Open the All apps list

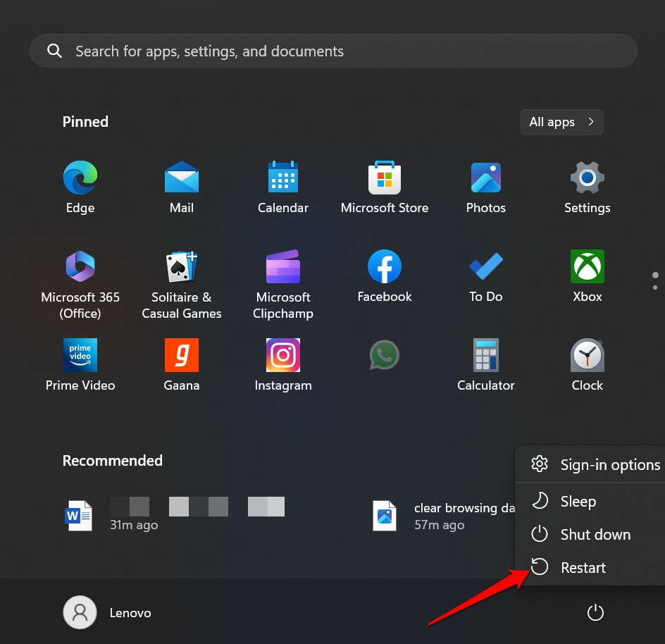click(561, 122)
